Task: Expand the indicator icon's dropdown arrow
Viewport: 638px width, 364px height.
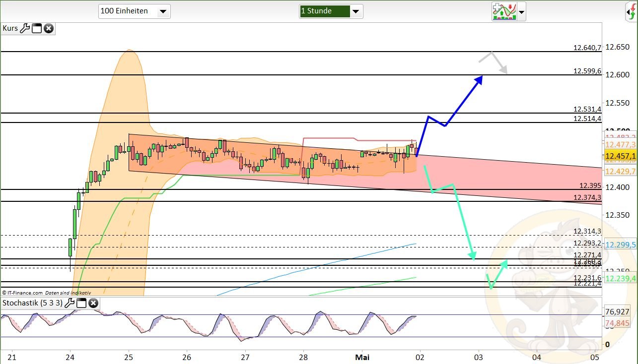Action: tap(520, 11)
